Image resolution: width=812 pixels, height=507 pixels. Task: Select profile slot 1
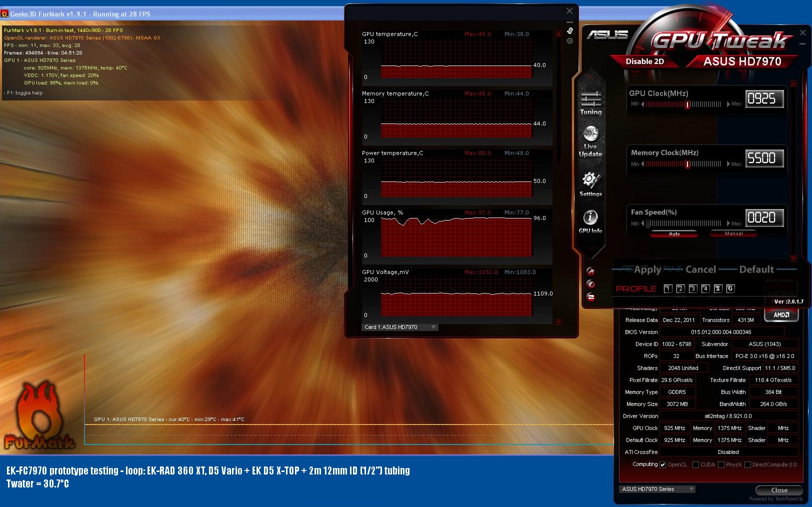tap(667, 288)
